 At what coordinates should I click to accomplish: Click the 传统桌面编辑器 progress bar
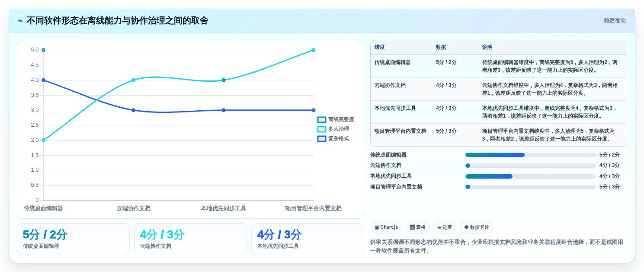coord(531,155)
